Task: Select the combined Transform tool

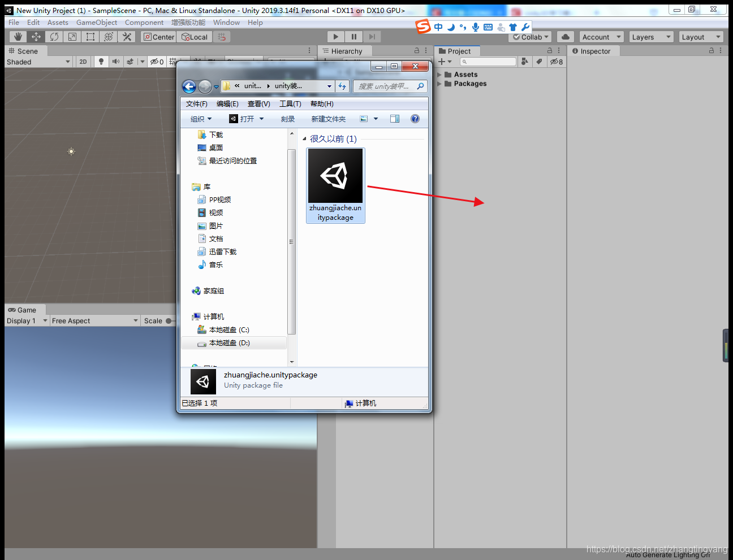Action: pyautogui.click(x=109, y=37)
